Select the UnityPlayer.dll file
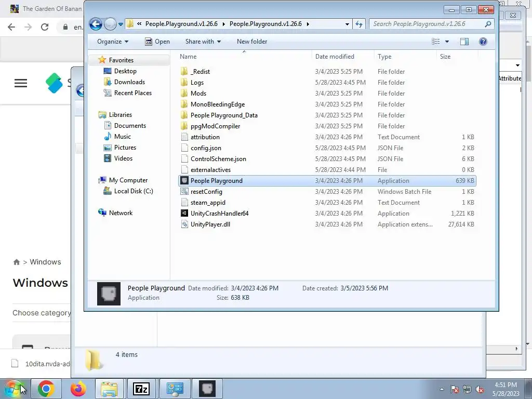The width and height of the screenshot is (532, 399). (x=210, y=224)
